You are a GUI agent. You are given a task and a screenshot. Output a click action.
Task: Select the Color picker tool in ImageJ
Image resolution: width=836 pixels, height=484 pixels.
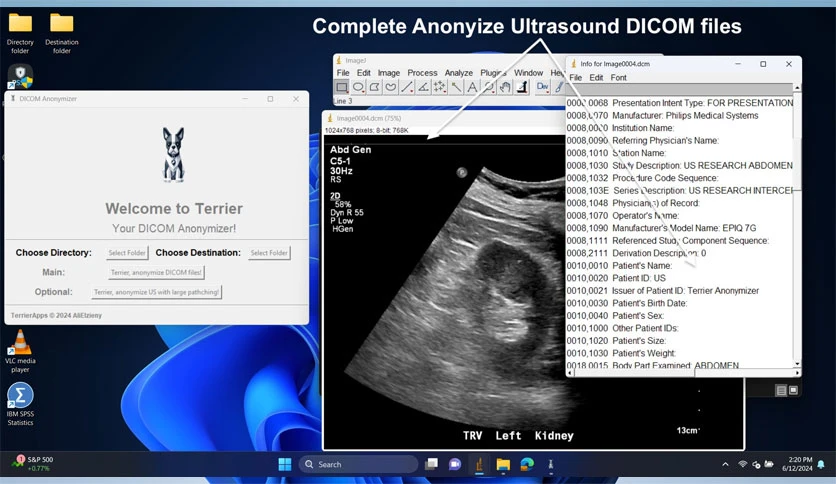point(522,87)
